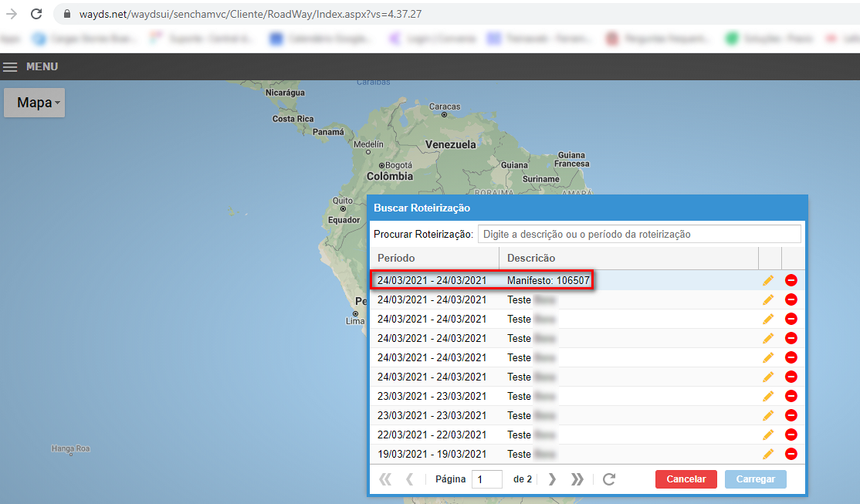Delete the 22/03/2021 routing entry

(x=791, y=435)
